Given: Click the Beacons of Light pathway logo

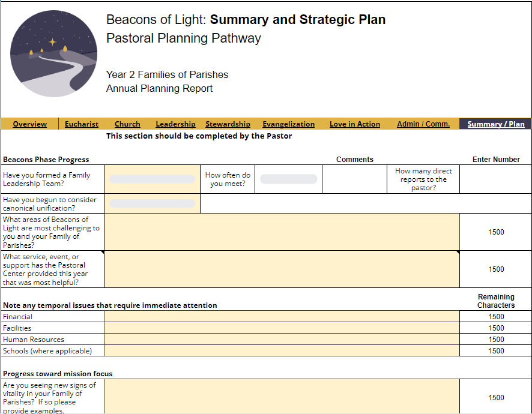Looking at the screenshot, I should point(53,53).
